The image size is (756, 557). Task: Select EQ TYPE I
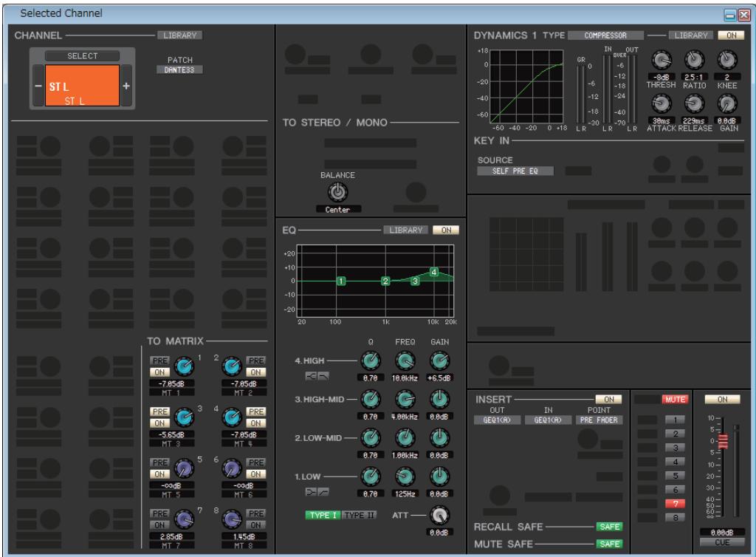(x=323, y=515)
